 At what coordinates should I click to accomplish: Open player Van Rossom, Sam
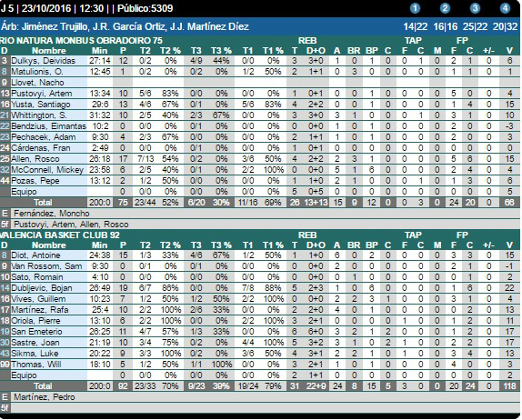point(46,266)
